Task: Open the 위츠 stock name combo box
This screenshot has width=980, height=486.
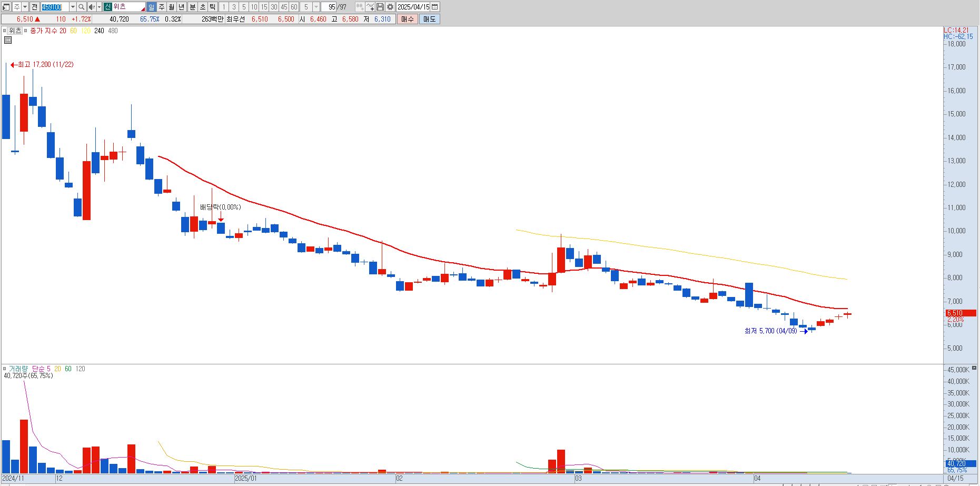Action: coord(124,7)
